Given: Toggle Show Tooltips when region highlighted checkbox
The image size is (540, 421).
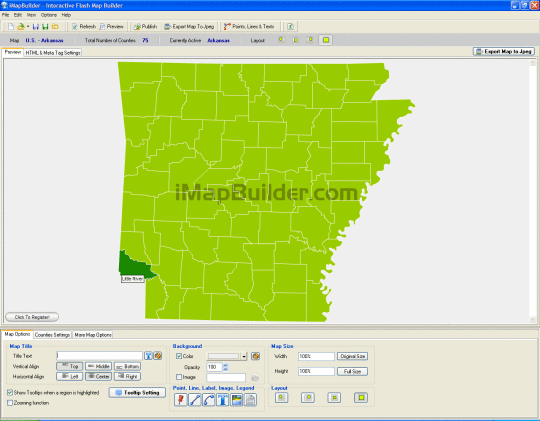Looking at the screenshot, I should (x=10, y=392).
